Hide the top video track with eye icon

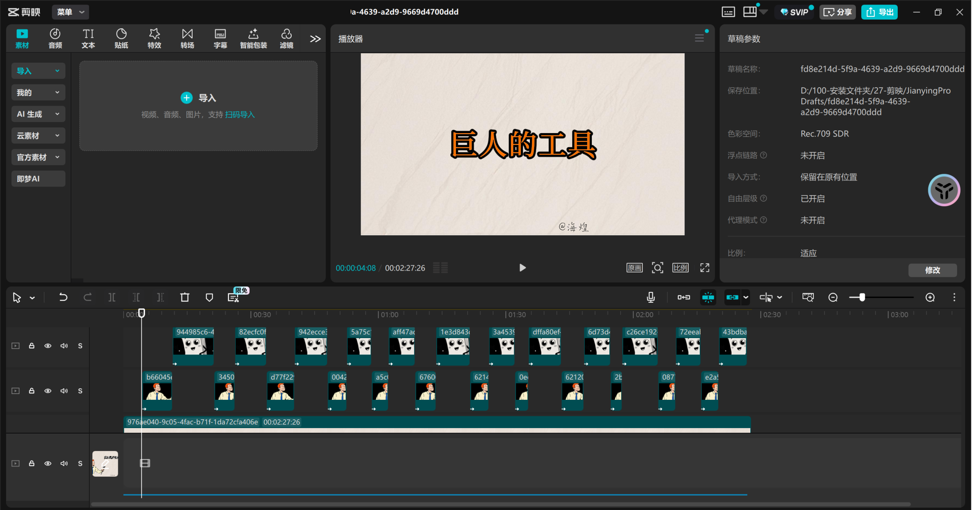tap(48, 346)
